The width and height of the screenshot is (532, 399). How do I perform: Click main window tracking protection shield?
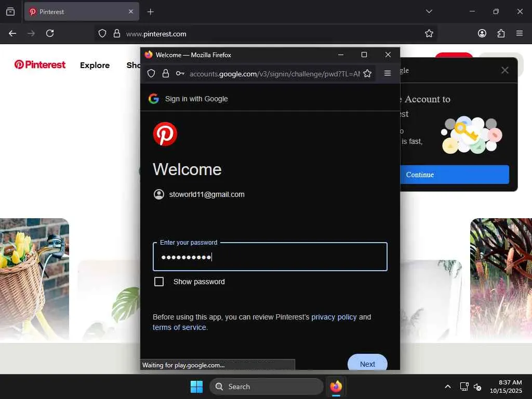click(x=102, y=33)
